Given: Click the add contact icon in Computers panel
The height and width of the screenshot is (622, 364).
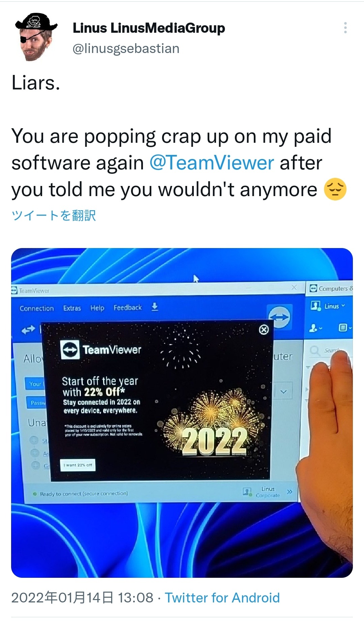Looking at the screenshot, I should (315, 328).
